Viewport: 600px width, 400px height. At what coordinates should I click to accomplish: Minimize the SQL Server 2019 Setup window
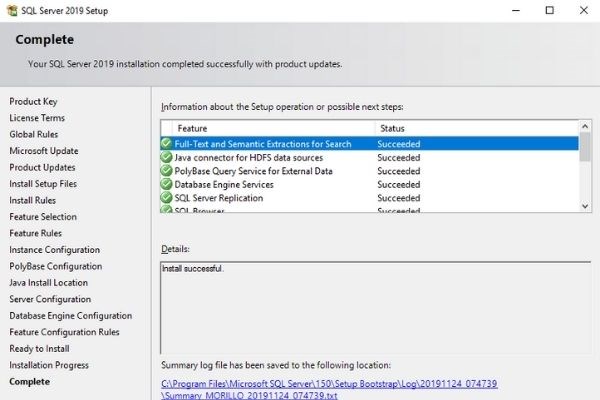pos(516,10)
